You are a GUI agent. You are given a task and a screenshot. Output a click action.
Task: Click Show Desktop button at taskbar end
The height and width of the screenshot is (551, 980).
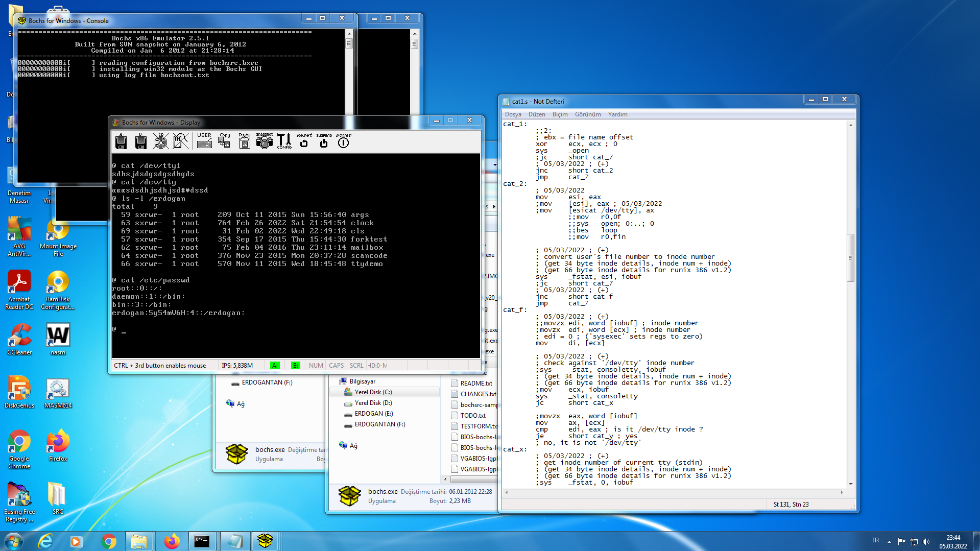[976, 541]
